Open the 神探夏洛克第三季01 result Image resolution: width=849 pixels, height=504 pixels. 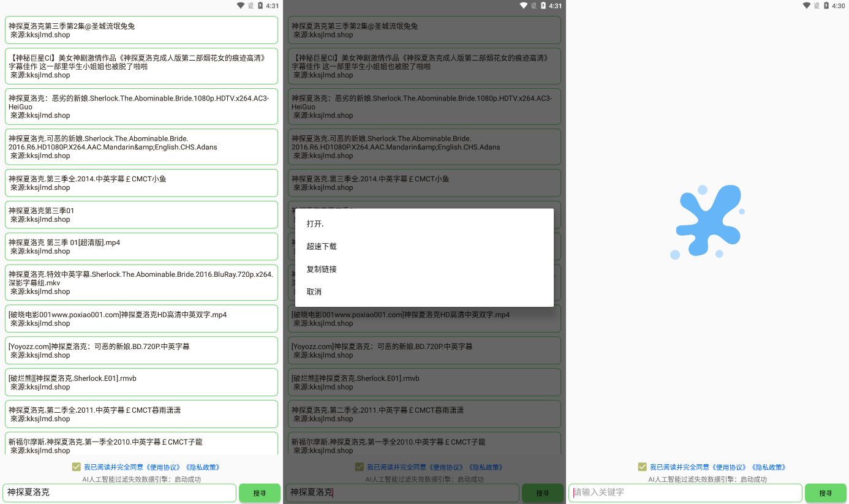(x=141, y=214)
